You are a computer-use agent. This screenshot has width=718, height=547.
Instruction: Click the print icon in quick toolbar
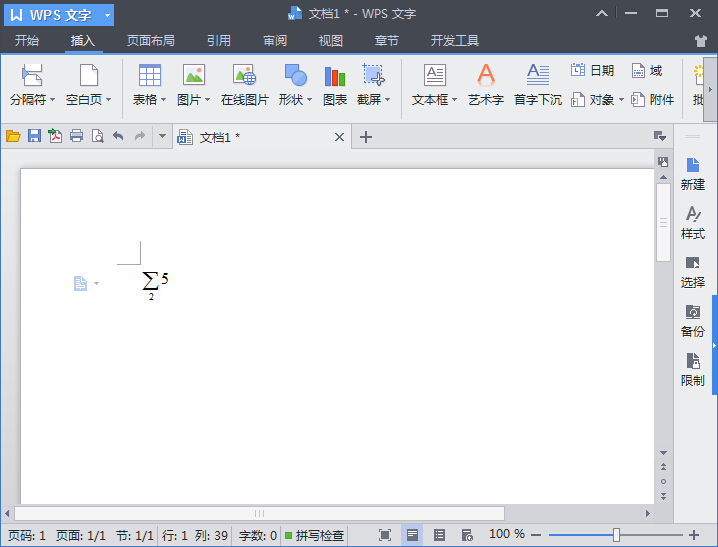pos(76,137)
